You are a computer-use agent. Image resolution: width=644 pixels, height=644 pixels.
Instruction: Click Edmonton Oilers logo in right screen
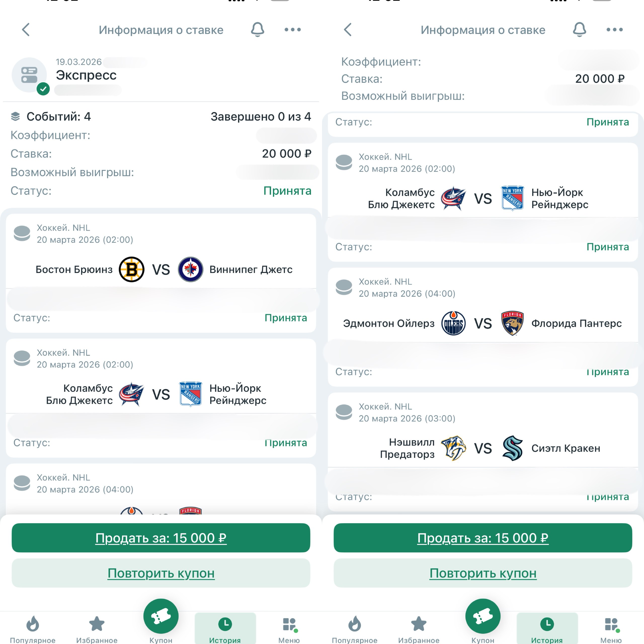click(x=453, y=323)
